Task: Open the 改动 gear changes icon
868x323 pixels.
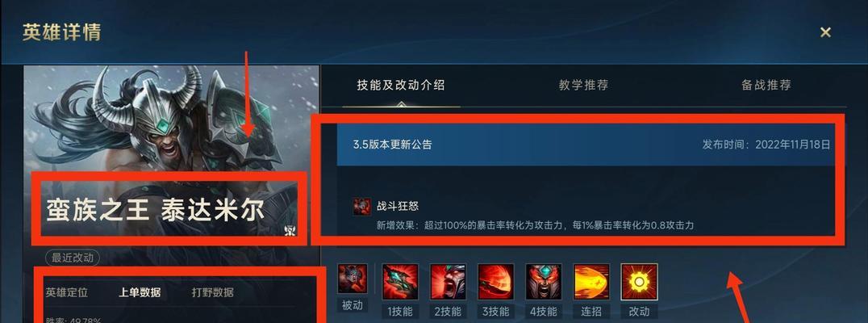Action: click(x=640, y=282)
